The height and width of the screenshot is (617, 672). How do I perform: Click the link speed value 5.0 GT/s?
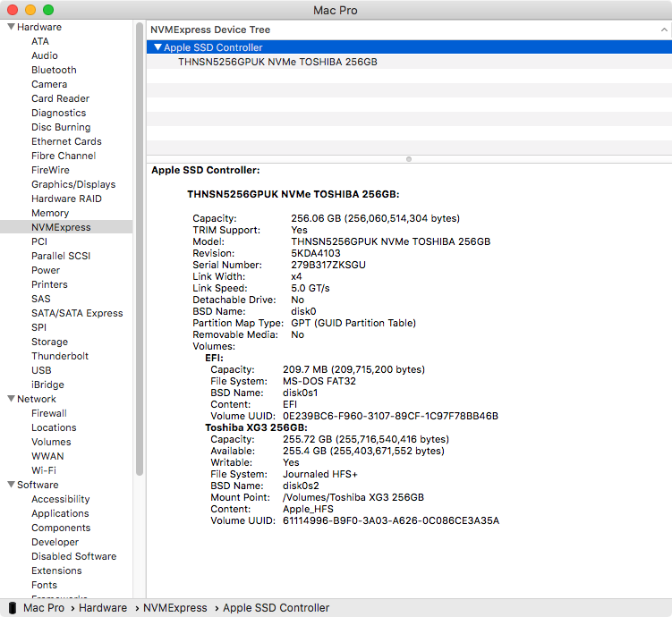tap(310, 288)
